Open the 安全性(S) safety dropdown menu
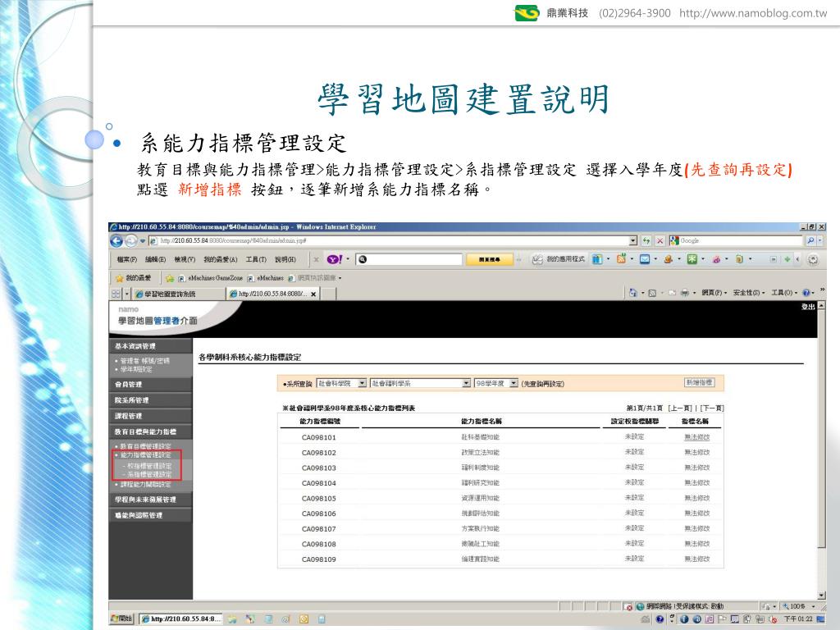 point(748,293)
